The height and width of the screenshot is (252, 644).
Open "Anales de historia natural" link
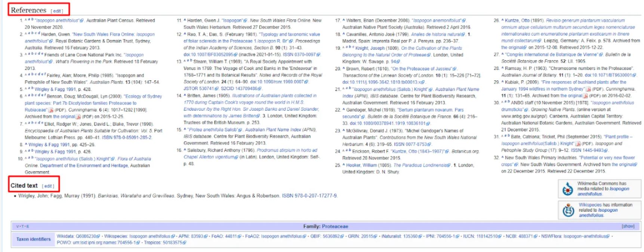point(438,34)
